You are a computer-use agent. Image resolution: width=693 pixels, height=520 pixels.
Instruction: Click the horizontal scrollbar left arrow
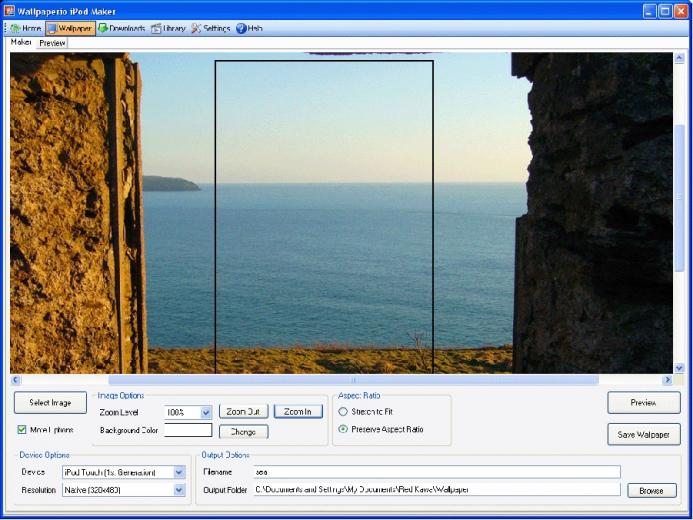[15, 380]
